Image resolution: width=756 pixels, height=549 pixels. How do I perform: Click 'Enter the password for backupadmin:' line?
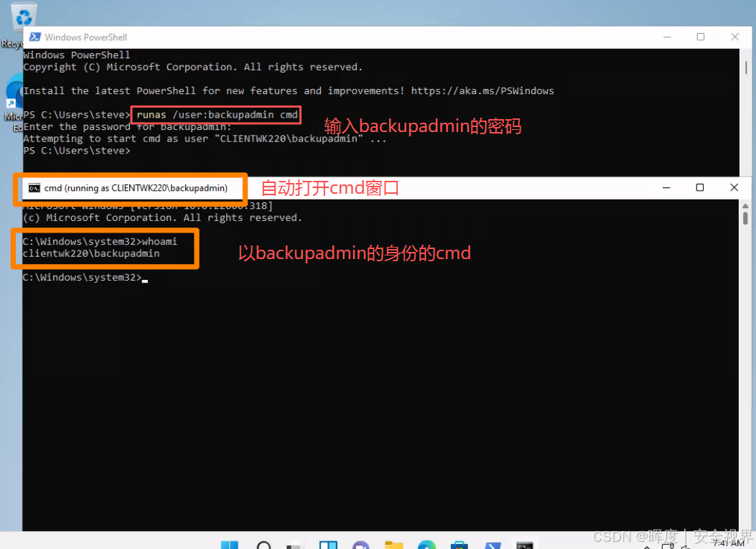coord(127,127)
